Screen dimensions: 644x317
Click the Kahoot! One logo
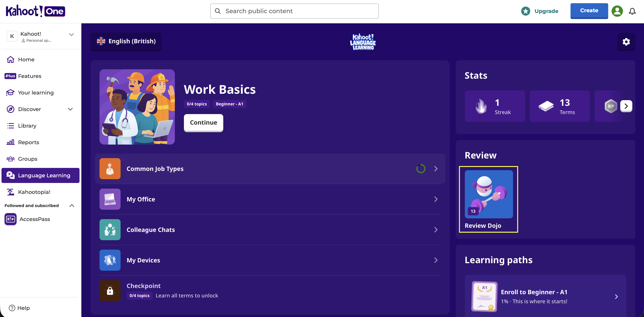coord(35,11)
